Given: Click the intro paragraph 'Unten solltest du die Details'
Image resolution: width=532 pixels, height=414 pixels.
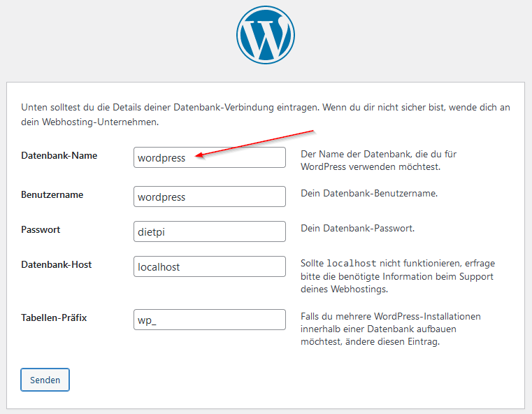Looking at the screenshot, I should (x=266, y=115).
